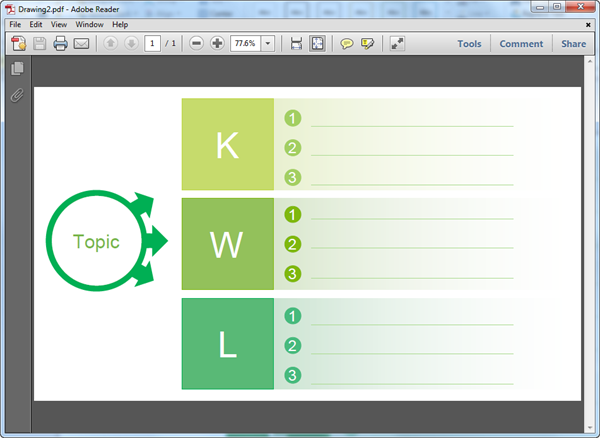Open the File menu
Image resolution: width=600 pixels, height=438 pixels.
coord(15,24)
